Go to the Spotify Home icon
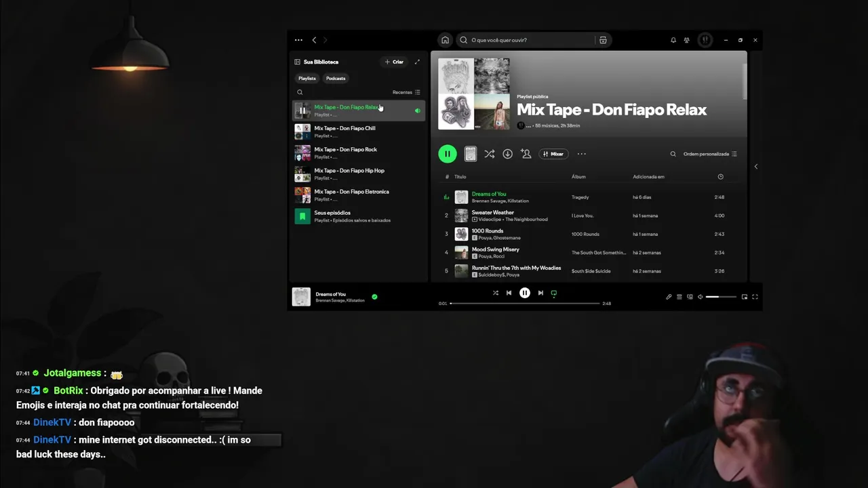 [445, 40]
